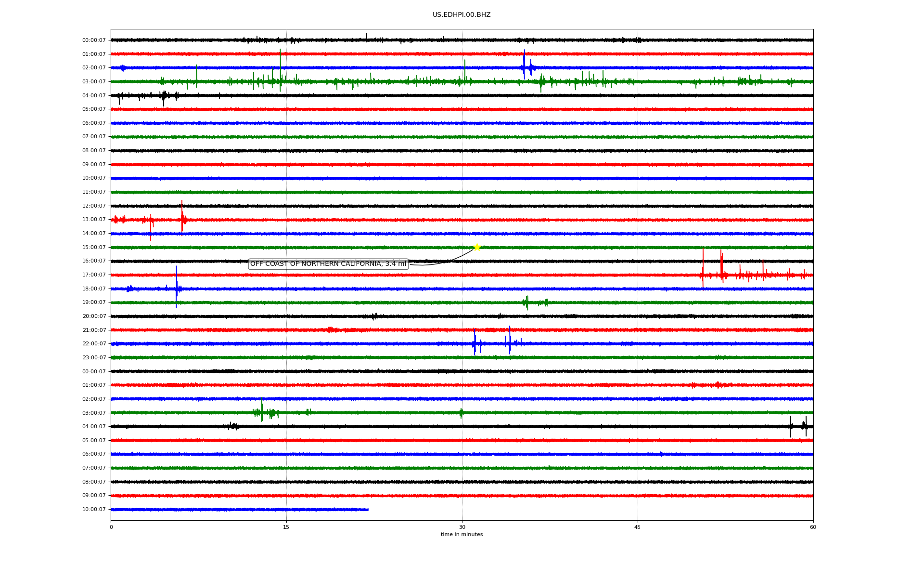The image size is (924, 578).
Task: Click the Off Coast of Northern California annotation
Action: tap(328, 264)
